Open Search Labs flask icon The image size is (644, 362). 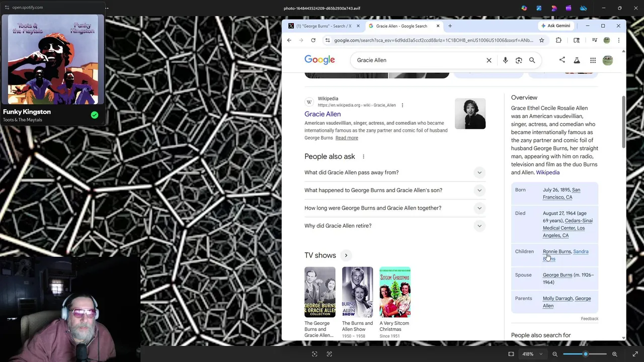click(577, 60)
